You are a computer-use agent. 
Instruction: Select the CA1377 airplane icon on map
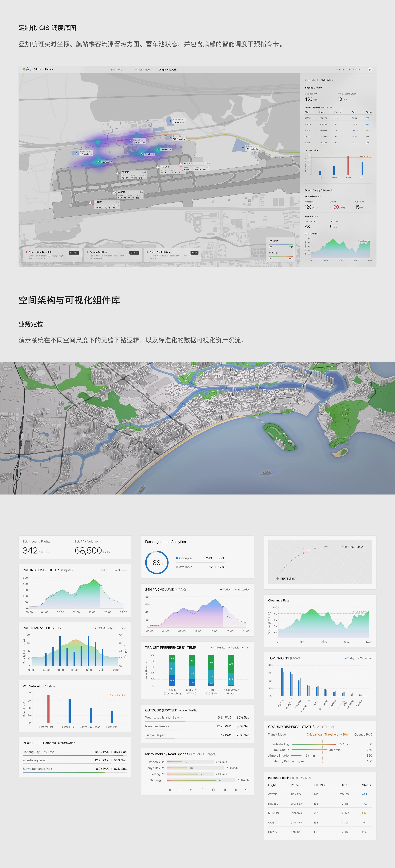click(114, 193)
